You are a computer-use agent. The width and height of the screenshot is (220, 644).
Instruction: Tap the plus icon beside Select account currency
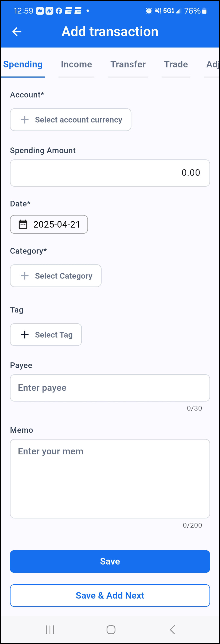25,120
